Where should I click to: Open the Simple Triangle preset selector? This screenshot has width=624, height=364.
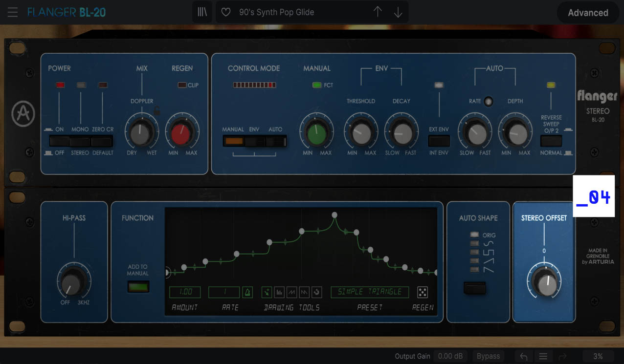click(x=370, y=292)
